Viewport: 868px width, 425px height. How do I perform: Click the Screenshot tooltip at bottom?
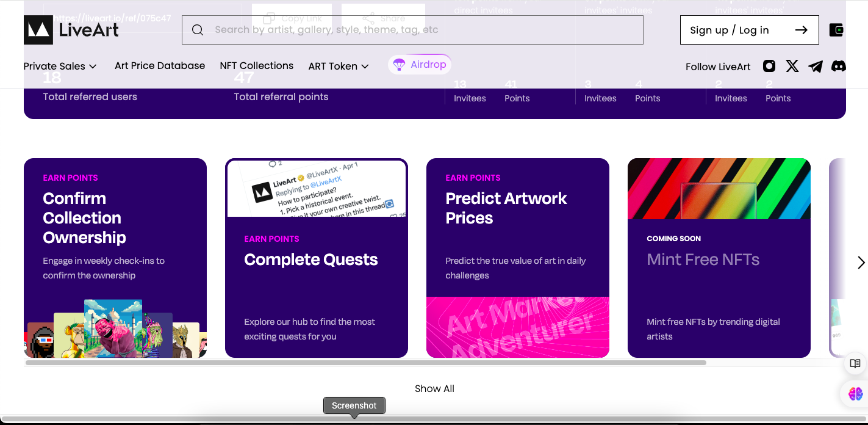[x=354, y=405]
